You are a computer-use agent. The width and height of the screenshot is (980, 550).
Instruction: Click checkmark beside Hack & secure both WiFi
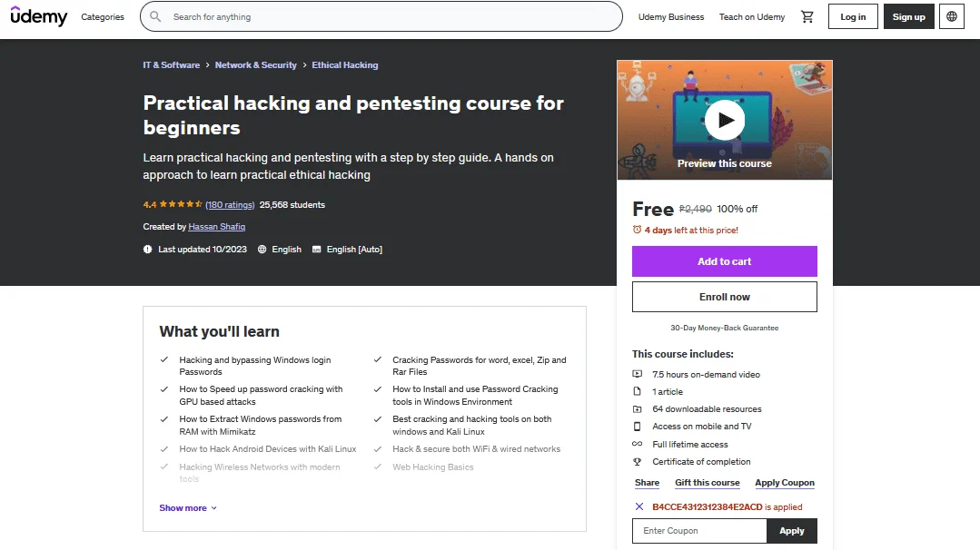pyautogui.click(x=378, y=449)
